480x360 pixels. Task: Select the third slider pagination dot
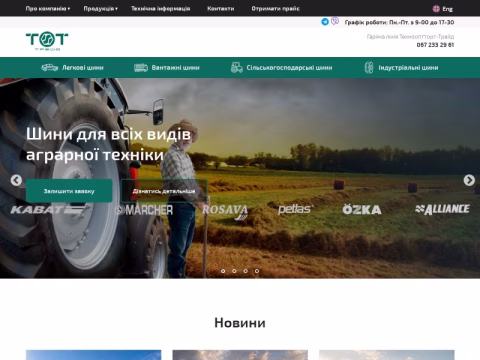(x=246, y=271)
